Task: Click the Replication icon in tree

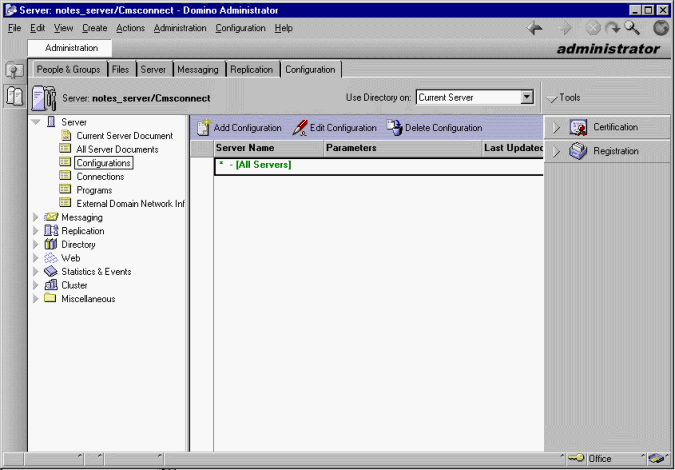Action: [x=51, y=231]
